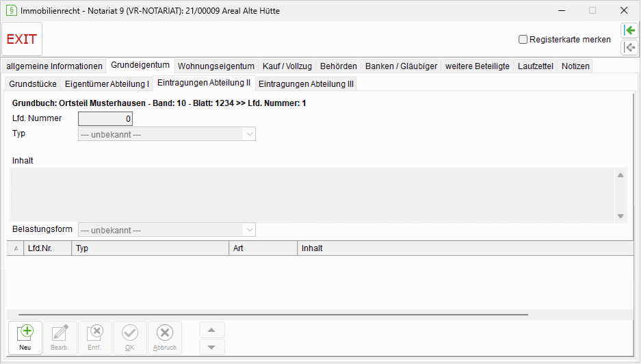Screen dimensions: 641x364
Task: Open the Banken / Gläubiger tab
Action: (x=401, y=66)
